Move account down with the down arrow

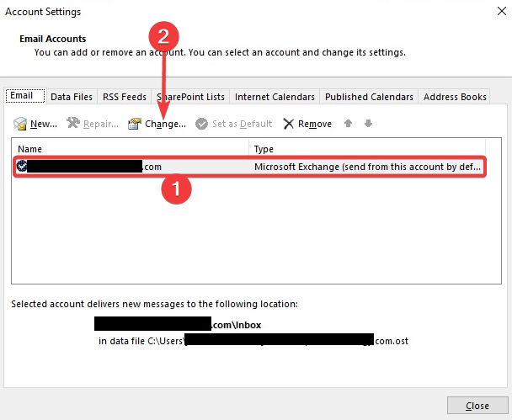click(x=368, y=124)
